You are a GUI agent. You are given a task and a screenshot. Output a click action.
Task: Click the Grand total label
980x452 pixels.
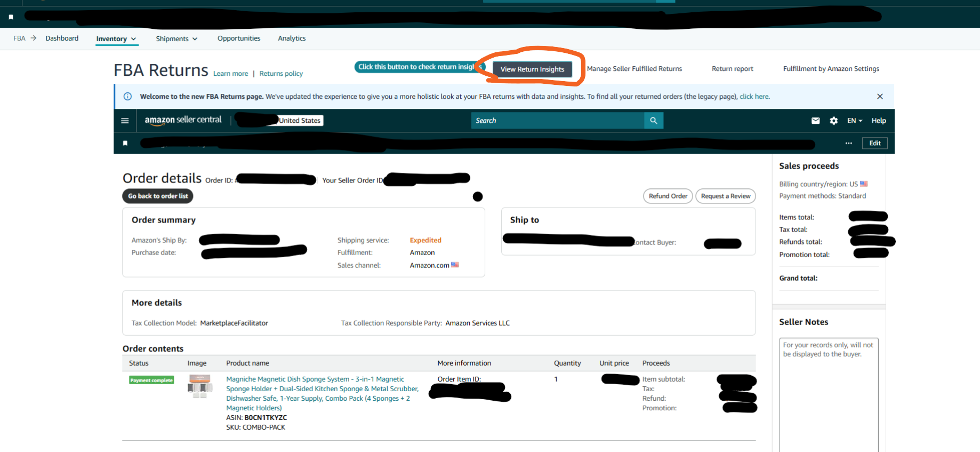click(798, 278)
